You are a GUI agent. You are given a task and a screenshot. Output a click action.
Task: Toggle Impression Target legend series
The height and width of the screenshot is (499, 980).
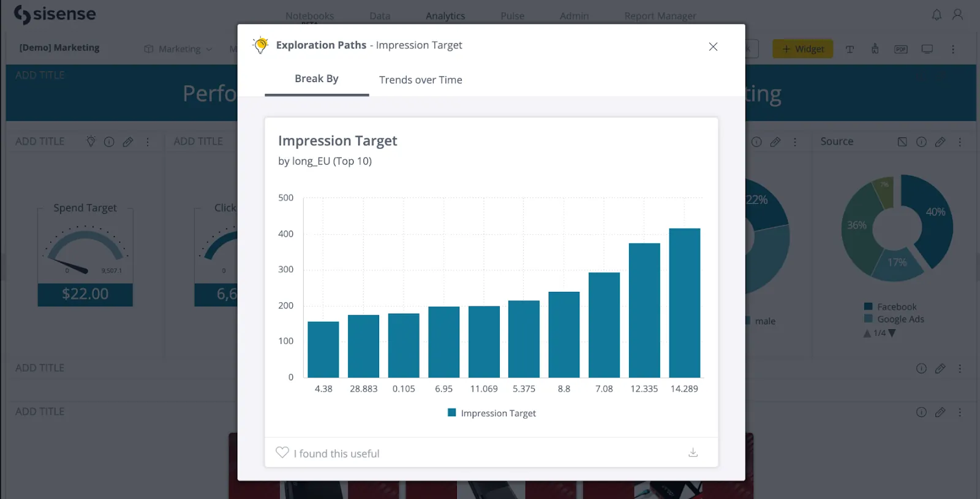tap(492, 413)
